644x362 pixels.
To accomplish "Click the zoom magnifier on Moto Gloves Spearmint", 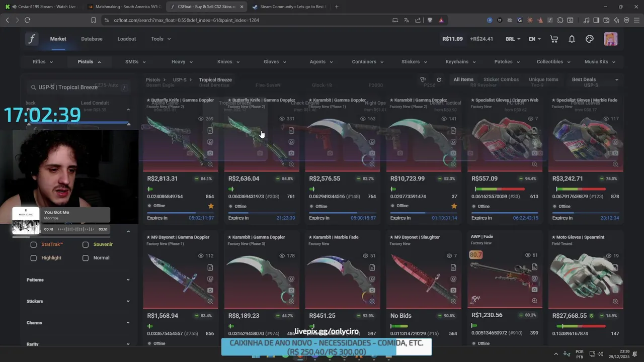I will [x=615, y=301].
